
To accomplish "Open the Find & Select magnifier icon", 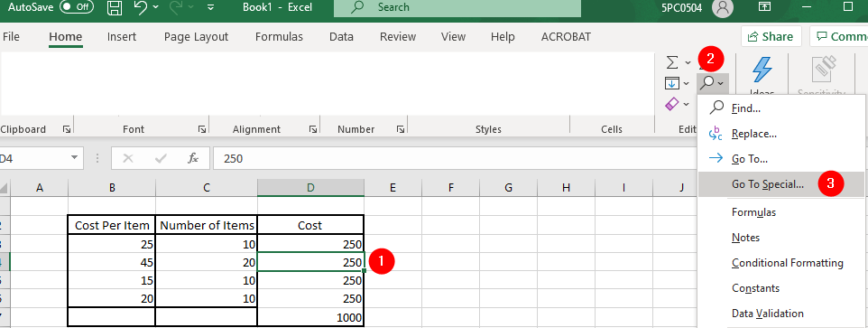I will tap(707, 83).
